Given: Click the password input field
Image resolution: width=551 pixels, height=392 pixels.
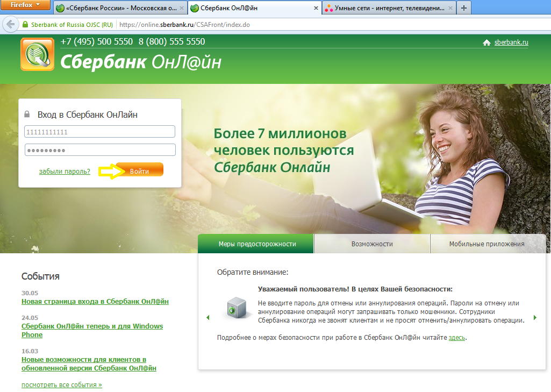Looking at the screenshot, I should click(100, 150).
